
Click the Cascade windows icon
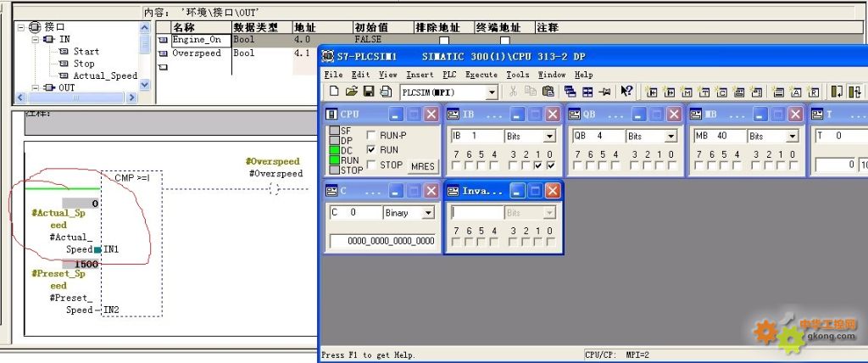570,92
